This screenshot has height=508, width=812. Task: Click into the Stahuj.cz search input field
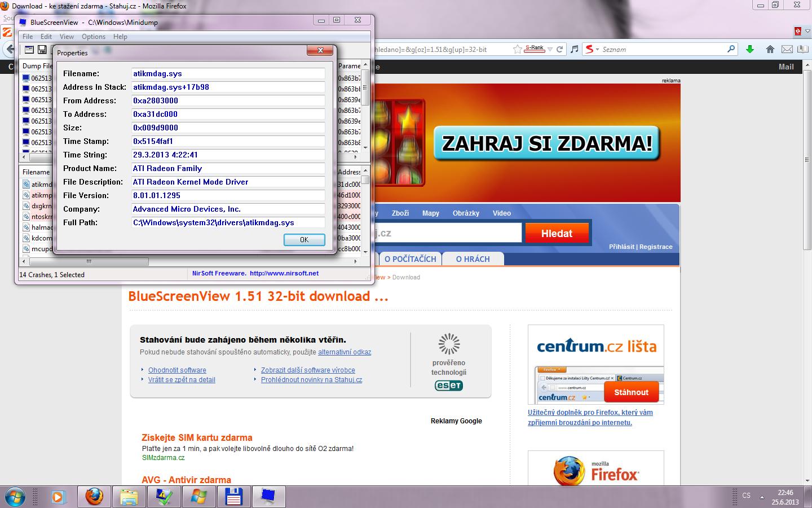coord(448,233)
